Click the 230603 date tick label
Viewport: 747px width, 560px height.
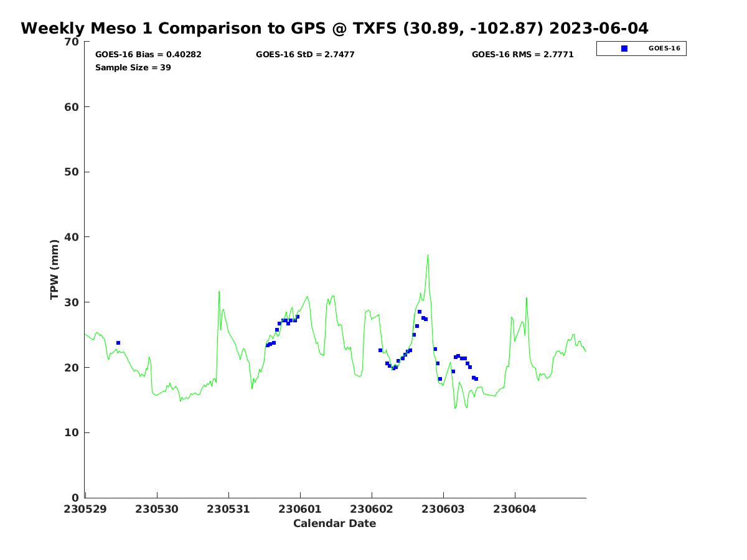pos(443,509)
